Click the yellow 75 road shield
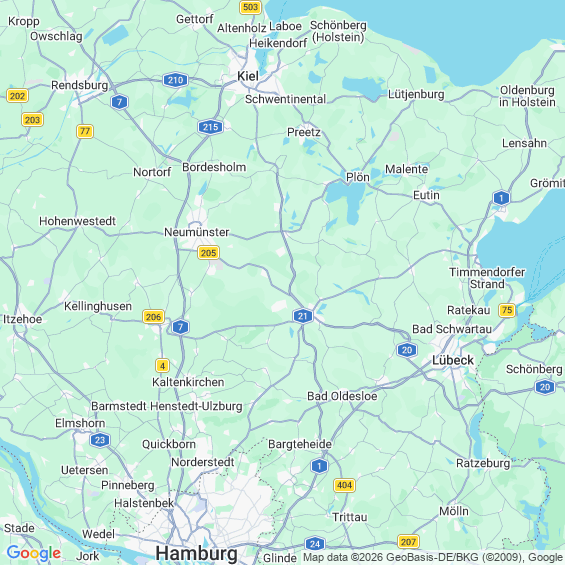565x565 pixels. 507,310
